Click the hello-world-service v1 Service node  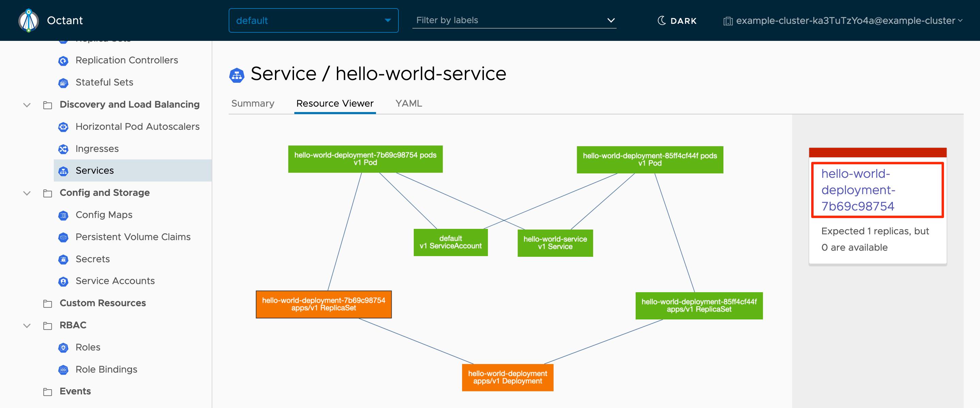pyautogui.click(x=555, y=243)
